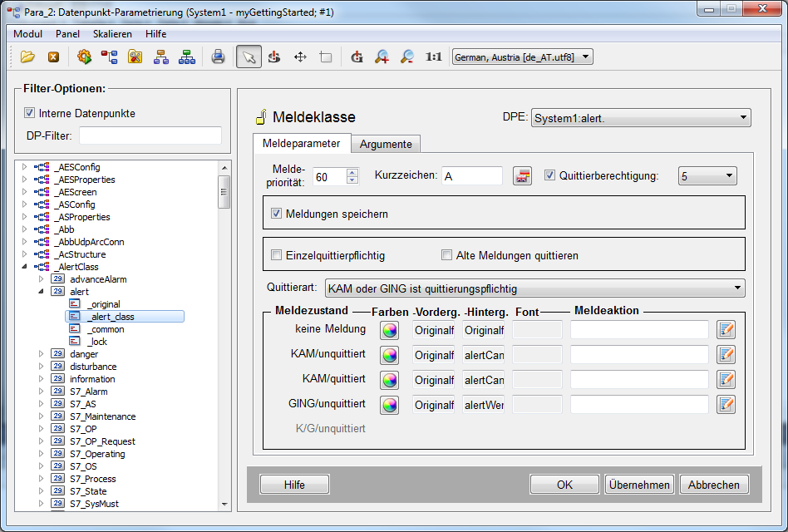The height and width of the screenshot is (532, 788).
Task: Toggle Quittierberechtigung checkbox
Action: click(549, 175)
